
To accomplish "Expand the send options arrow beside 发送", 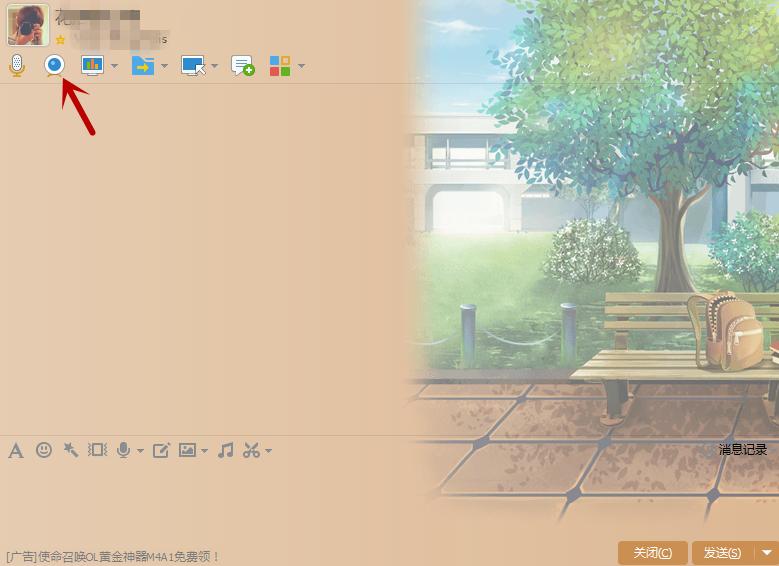I will (x=767, y=553).
